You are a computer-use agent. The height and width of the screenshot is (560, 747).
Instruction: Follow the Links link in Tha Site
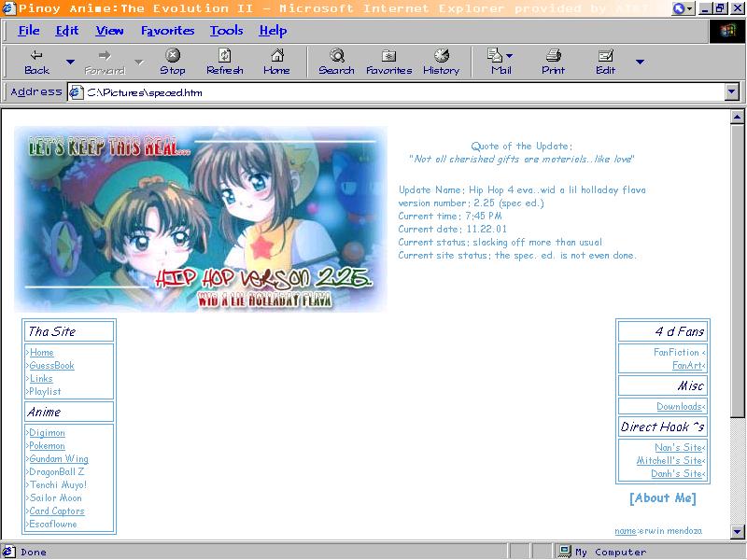(x=41, y=379)
